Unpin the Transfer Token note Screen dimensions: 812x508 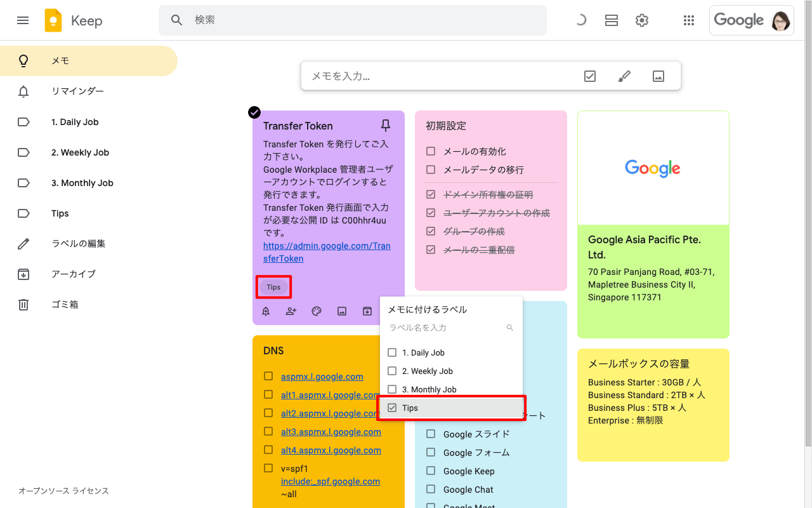coord(386,125)
